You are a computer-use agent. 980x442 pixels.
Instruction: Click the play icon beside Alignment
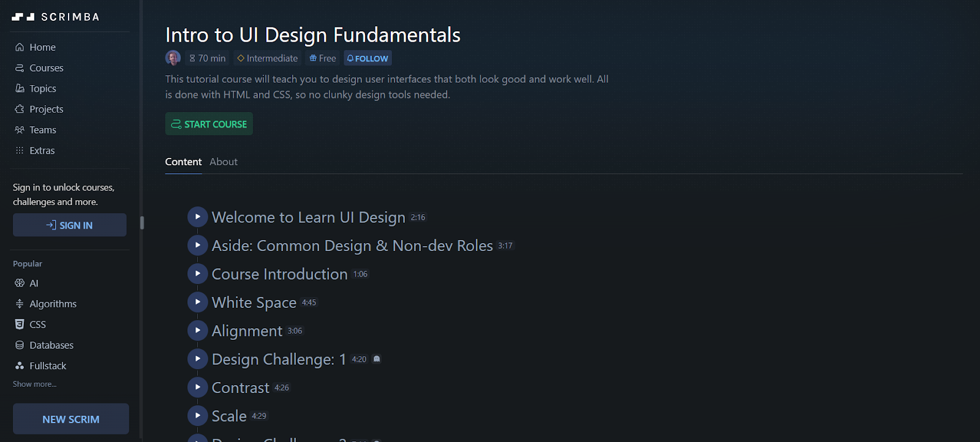point(197,330)
